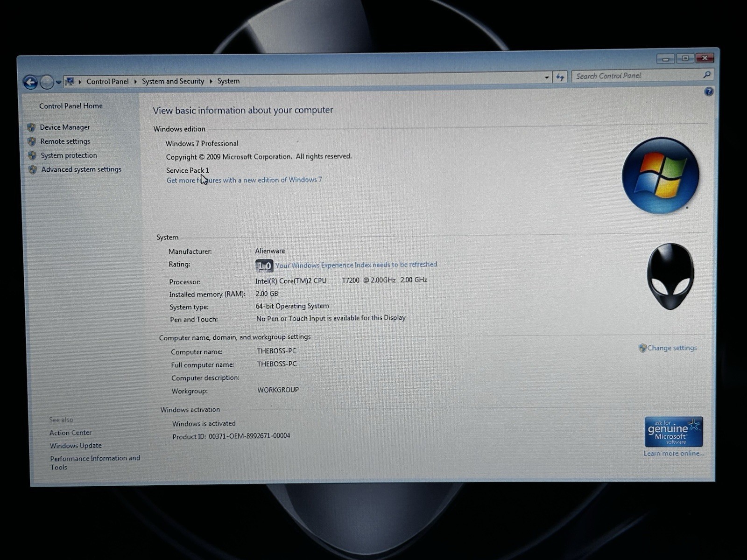Image resolution: width=747 pixels, height=560 pixels.
Task: Open the recent pages dropdown beside the Forward button
Action: 58,82
